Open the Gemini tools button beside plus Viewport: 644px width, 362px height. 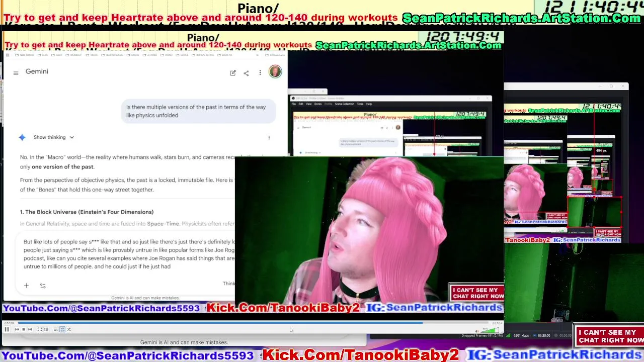point(43,286)
